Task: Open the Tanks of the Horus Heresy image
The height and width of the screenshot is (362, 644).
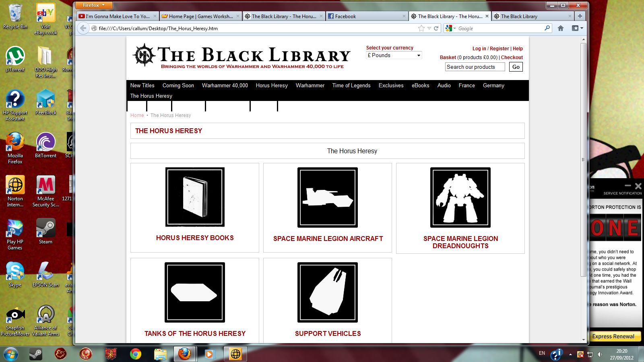Action: (x=195, y=292)
